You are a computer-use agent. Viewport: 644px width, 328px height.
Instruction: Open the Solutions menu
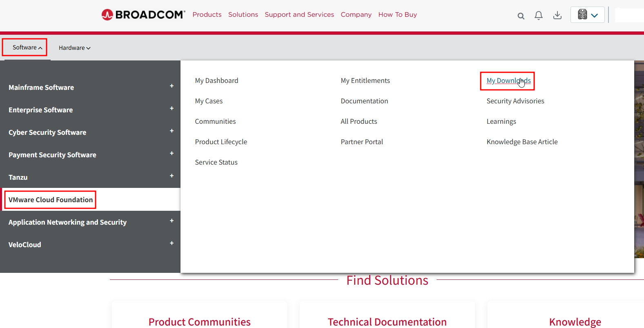243,15
